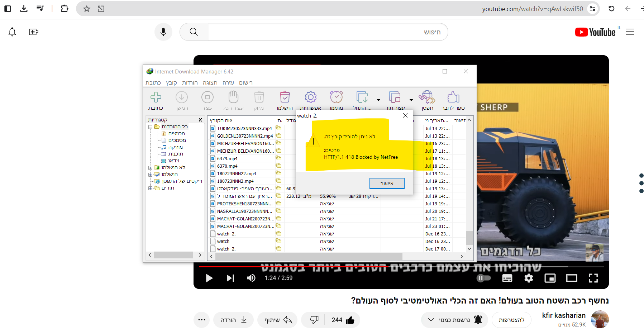
Task: Open YouTube player settings gear
Action: [x=529, y=278]
